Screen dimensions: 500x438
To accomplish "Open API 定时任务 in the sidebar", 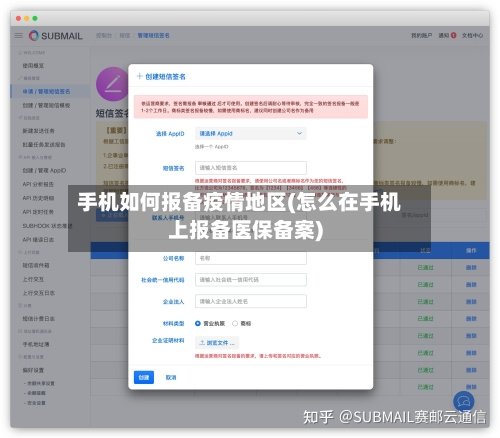I will click(x=38, y=212).
